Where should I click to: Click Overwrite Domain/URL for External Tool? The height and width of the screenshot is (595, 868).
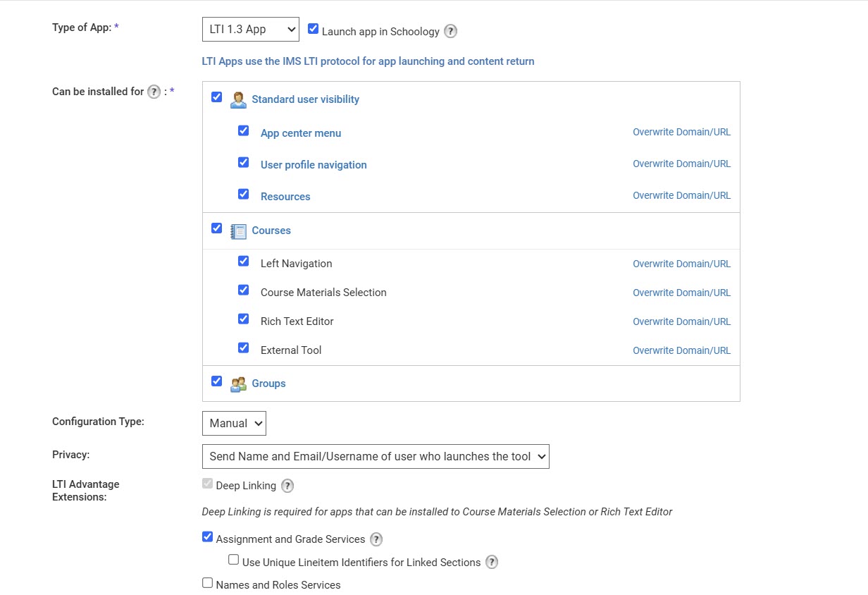tap(681, 350)
